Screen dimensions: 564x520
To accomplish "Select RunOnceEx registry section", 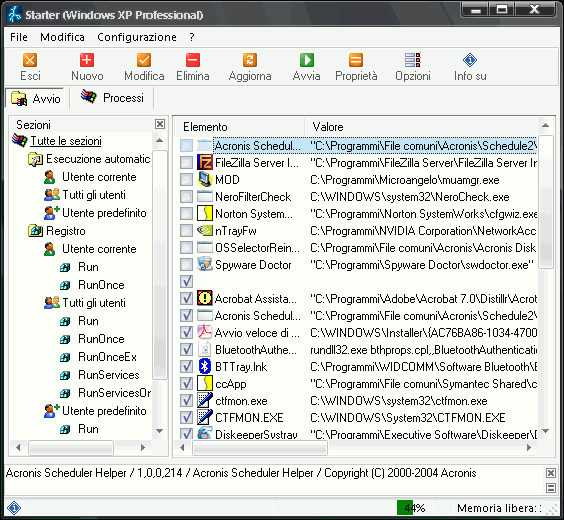I will (x=107, y=357).
